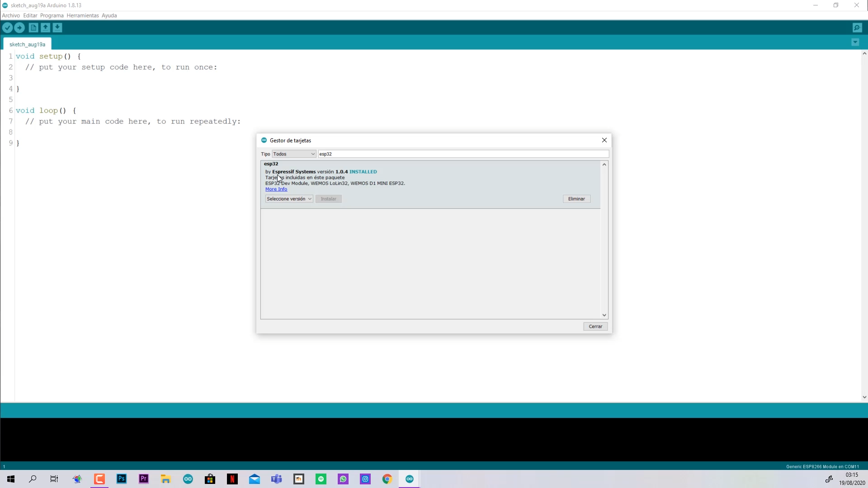Open Netflix from the taskbar

232,479
